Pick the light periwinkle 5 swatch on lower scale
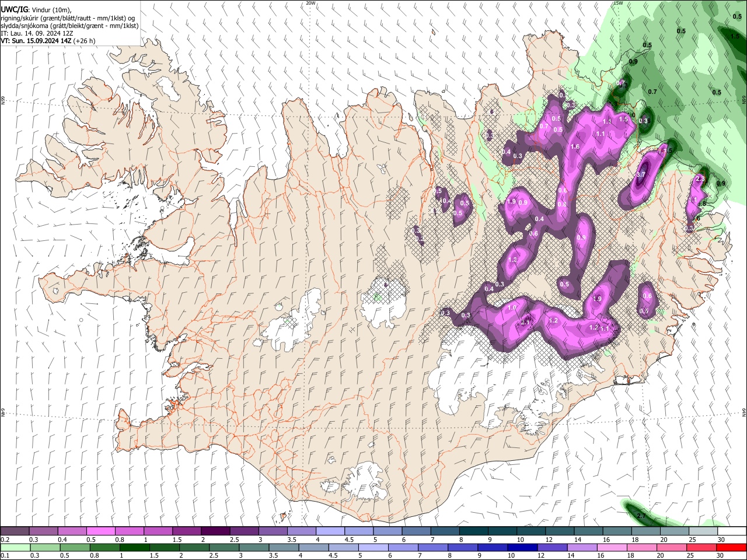 coord(373,547)
